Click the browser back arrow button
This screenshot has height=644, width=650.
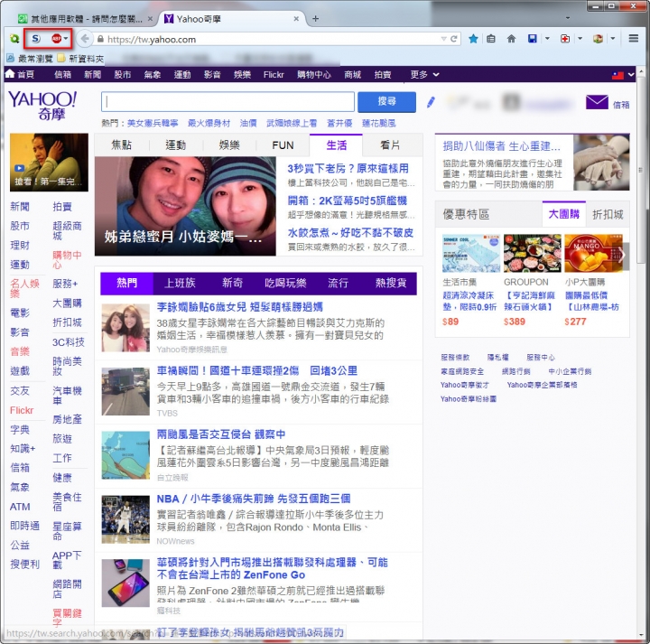(85, 39)
